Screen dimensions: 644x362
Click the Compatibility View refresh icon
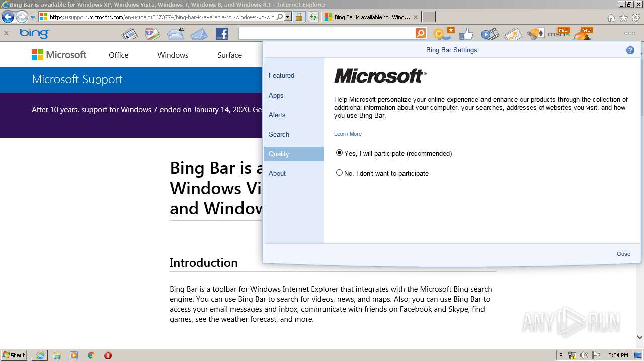click(x=313, y=17)
